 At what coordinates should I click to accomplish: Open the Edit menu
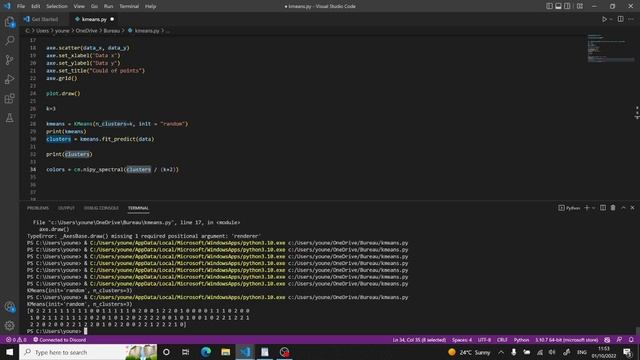click(x=36, y=6)
